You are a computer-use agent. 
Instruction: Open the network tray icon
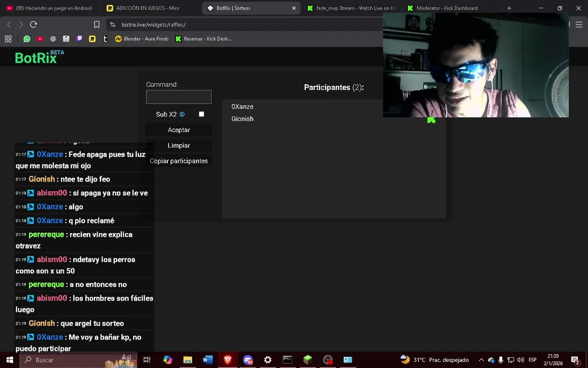coord(510,360)
